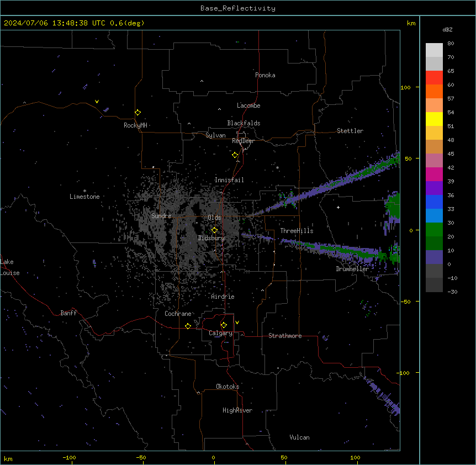Click the Lacombe town label
This screenshot has height=465, width=476.
[x=248, y=105]
